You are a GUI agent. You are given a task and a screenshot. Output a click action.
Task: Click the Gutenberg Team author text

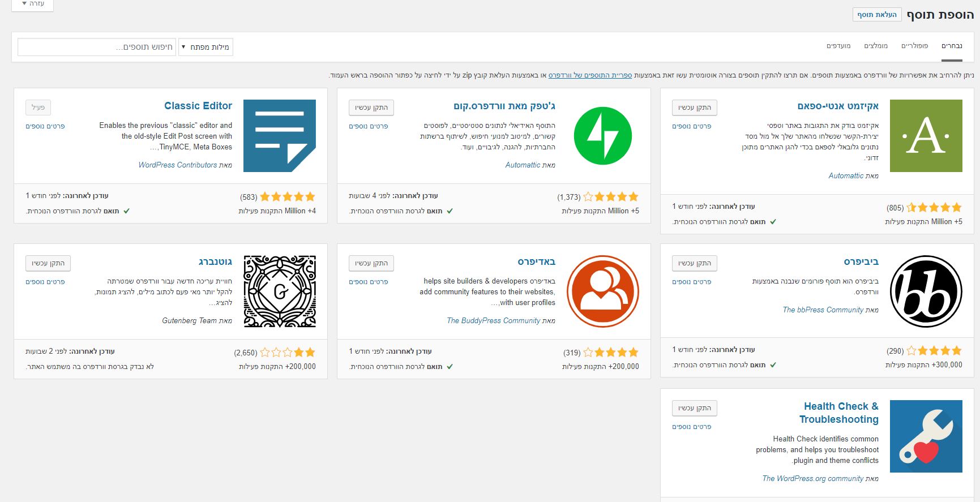[189, 321]
